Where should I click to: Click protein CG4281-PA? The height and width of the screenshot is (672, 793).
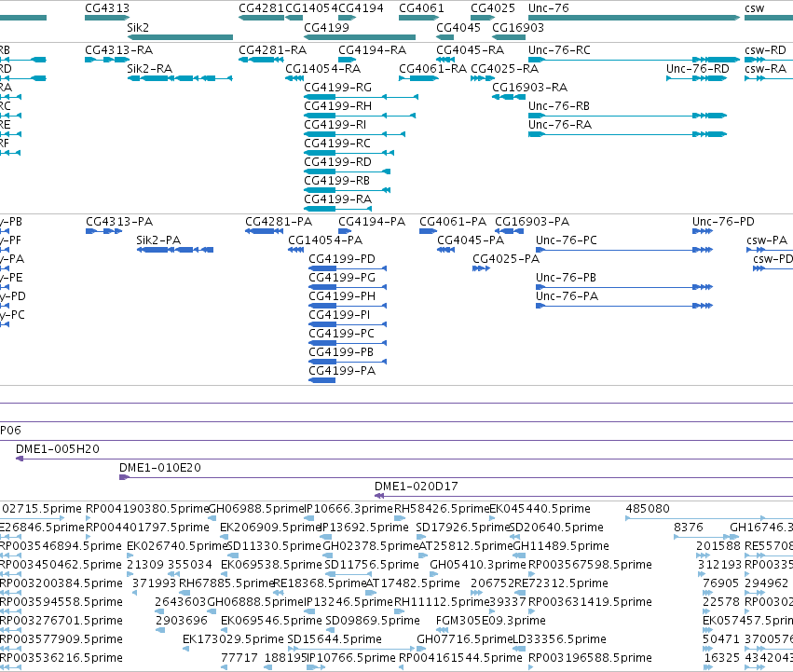[279, 222]
